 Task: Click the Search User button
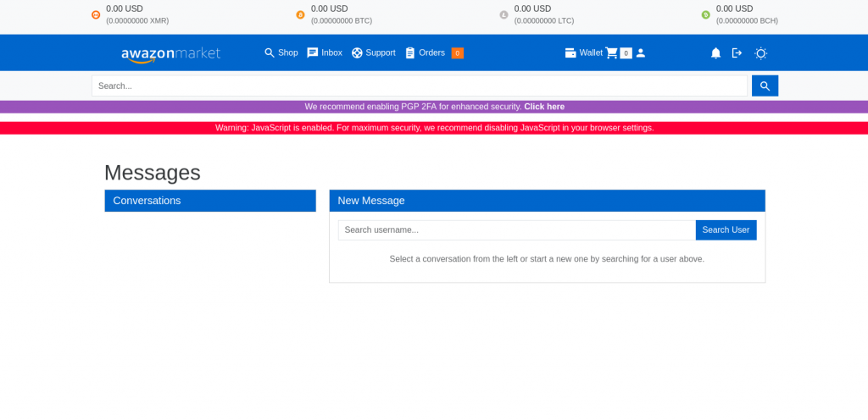point(726,229)
